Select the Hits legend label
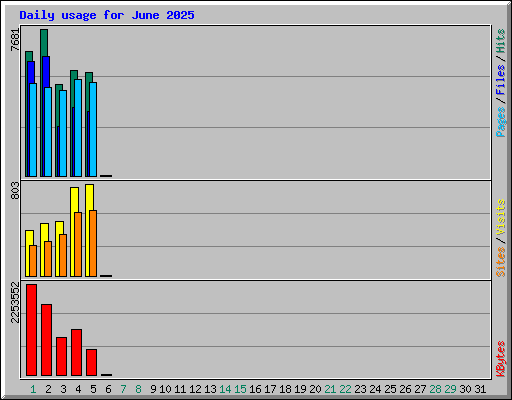512x400 pixels. [500, 41]
